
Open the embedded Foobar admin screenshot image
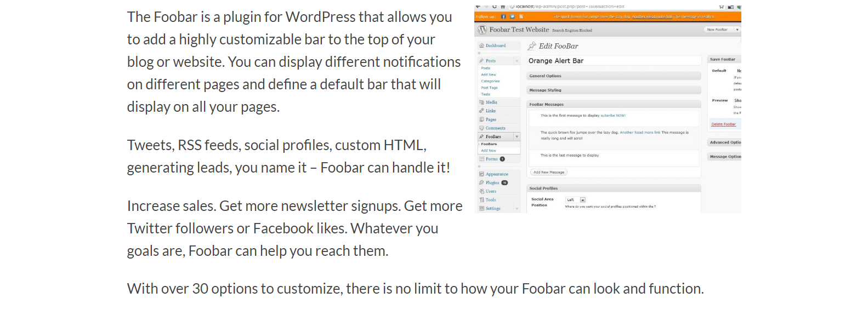click(x=608, y=109)
